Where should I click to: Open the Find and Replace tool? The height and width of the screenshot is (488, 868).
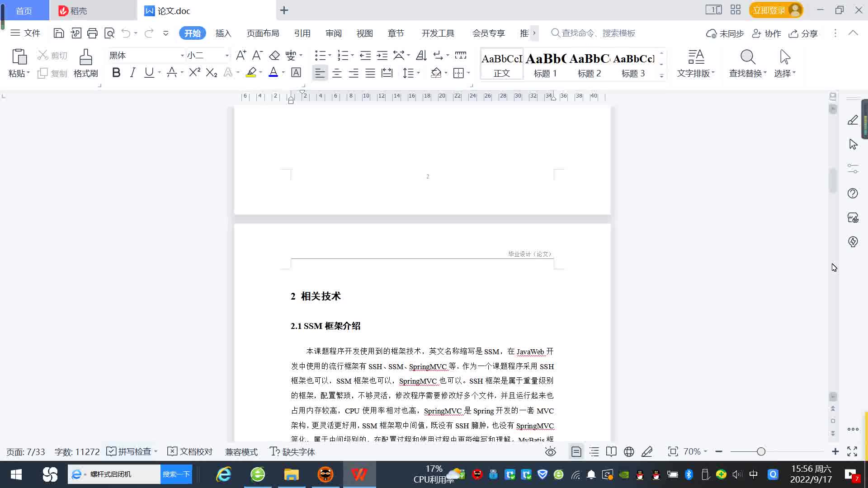click(748, 63)
